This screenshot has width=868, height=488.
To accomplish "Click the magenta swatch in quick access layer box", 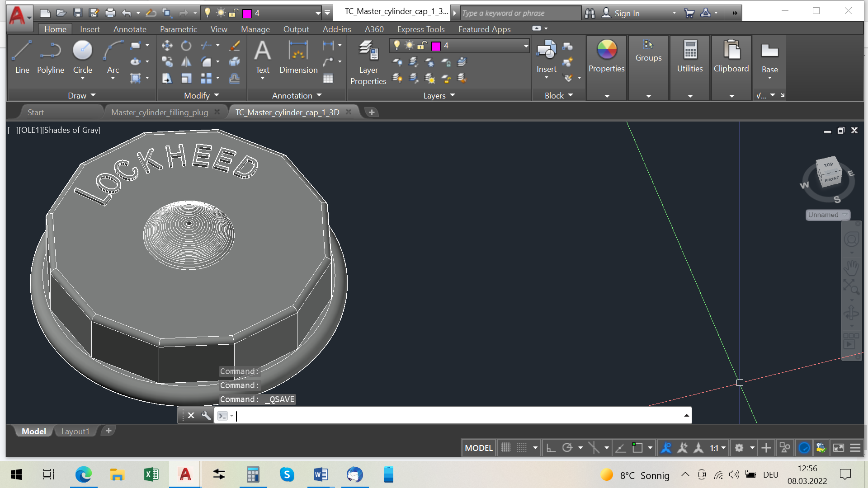I will [247, 14].
